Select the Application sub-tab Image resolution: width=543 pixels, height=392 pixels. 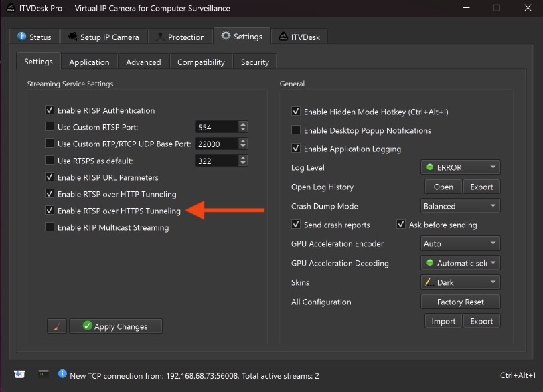tap(89, 62)
